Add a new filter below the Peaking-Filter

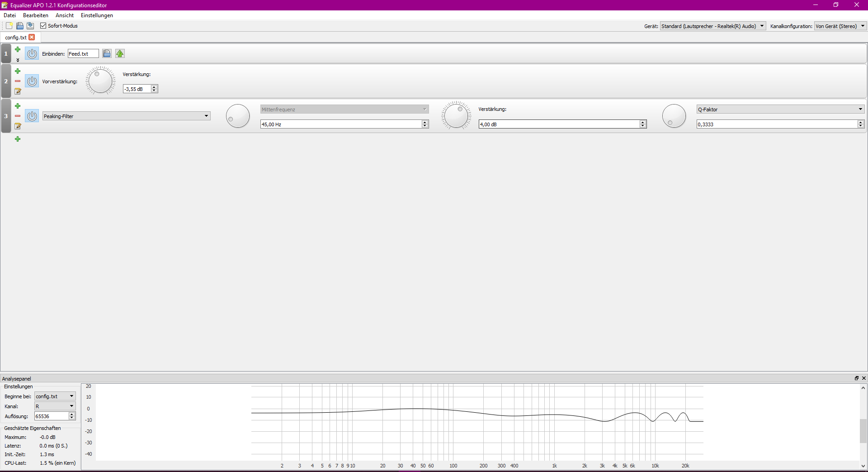17,139
